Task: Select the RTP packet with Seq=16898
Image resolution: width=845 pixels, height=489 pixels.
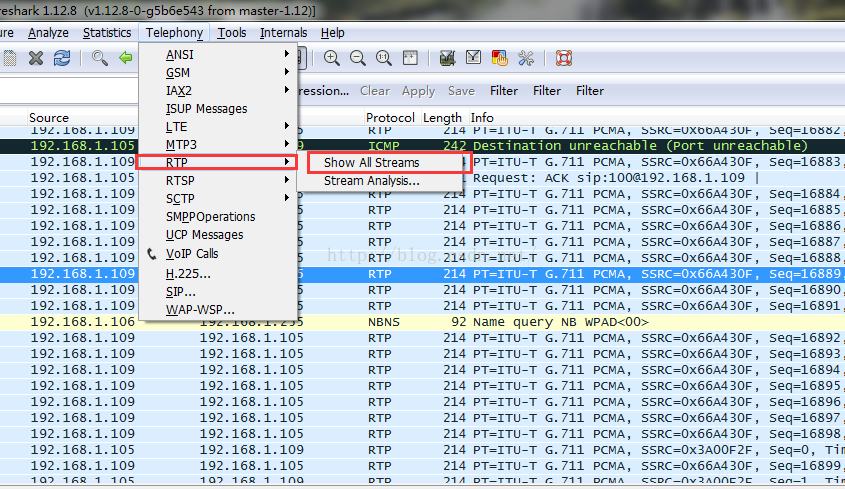Action: [422, 434]
